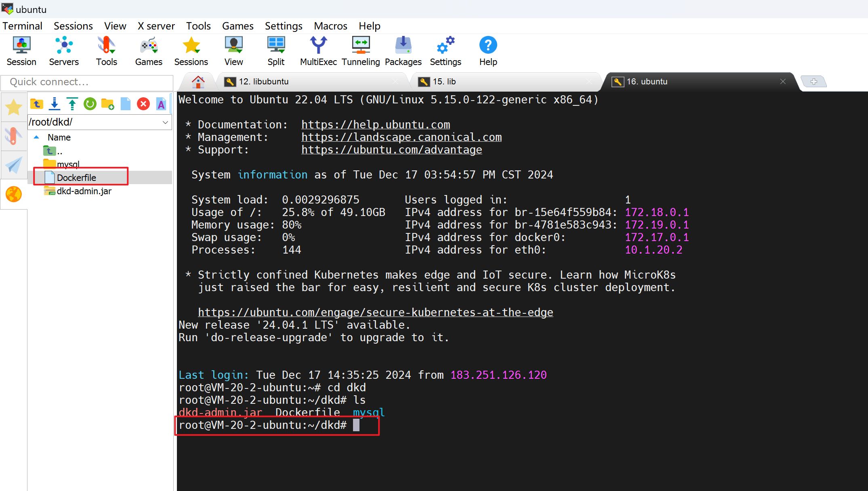Open the Sessions menu
Viewport: 868px width, 491px height.
coord(73,26)
